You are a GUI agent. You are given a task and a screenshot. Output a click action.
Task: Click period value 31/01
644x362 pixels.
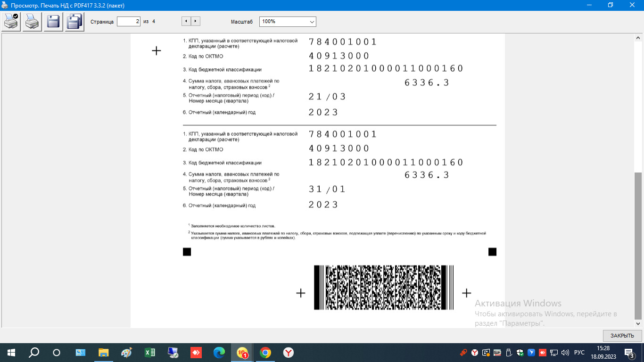327,189
